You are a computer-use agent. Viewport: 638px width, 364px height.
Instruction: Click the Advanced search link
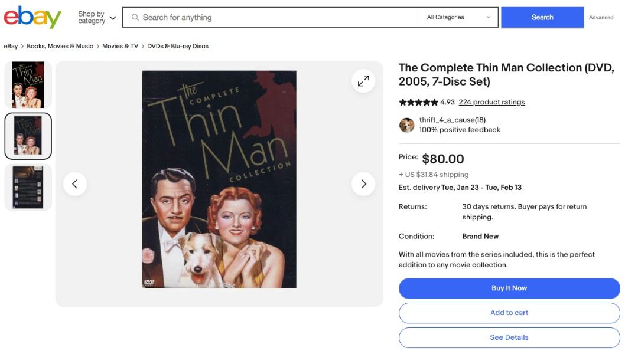pos(601,17)
